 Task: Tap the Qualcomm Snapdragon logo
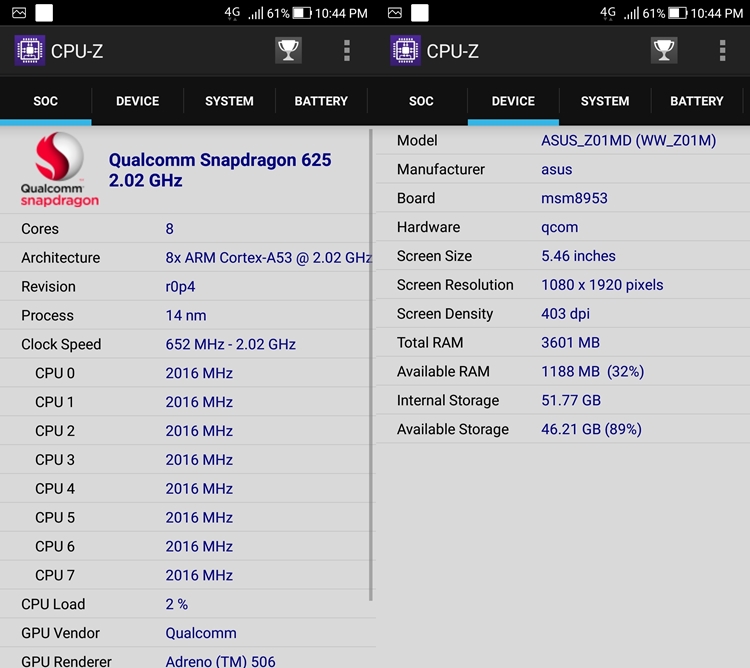(x=59, y=169)
